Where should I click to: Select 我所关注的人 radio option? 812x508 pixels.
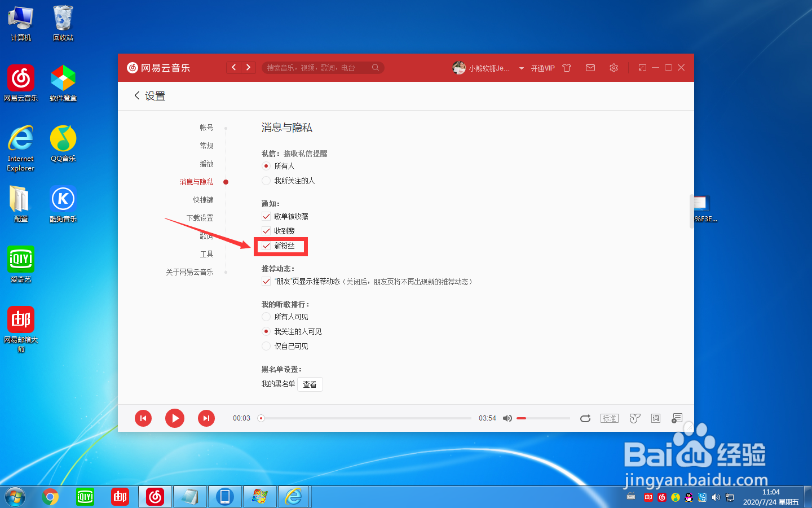(266, 181)
